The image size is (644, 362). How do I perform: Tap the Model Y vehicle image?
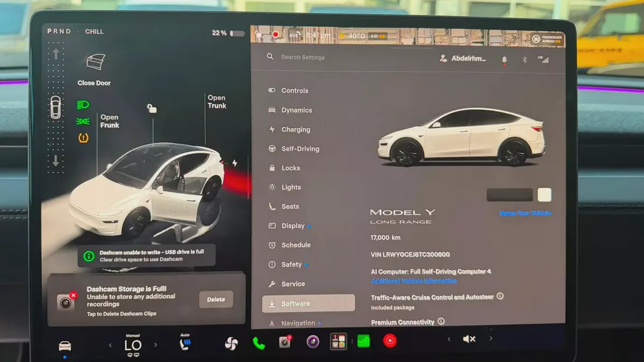click(x=461, y=137)
